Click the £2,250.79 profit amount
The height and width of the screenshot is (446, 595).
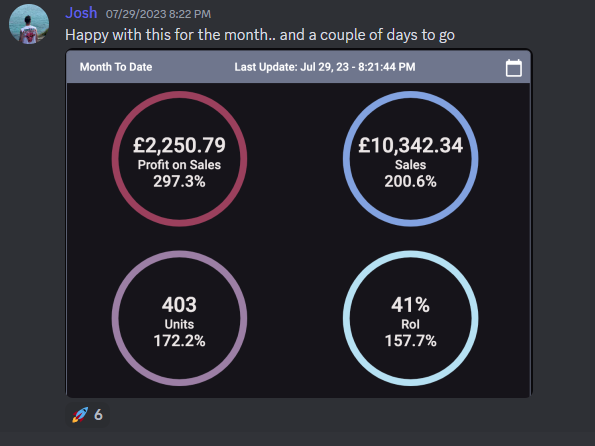(x=179, y=145)
